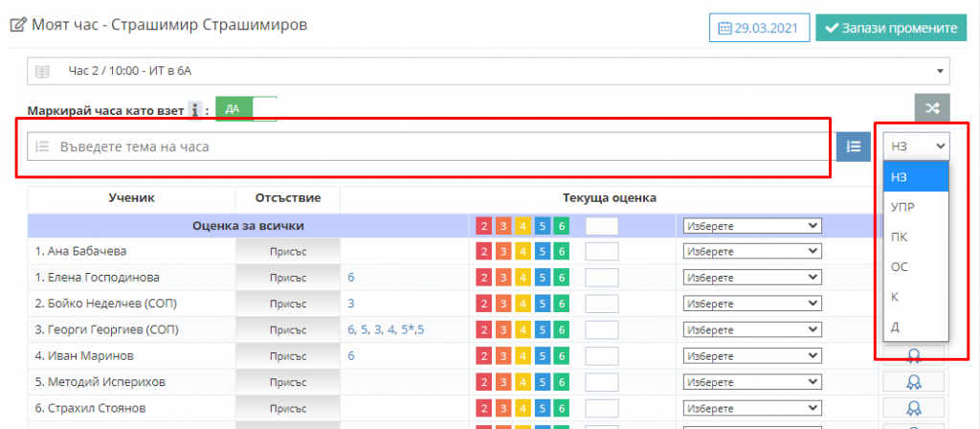The image size is (980, 429).
Task: Click the info icon beside Маркирай часа като взет
Action: [x=195, y=110]
